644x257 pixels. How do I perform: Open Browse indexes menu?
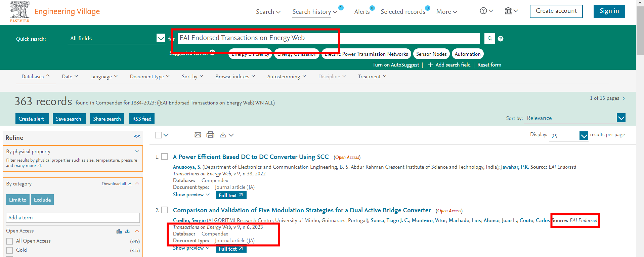(x=235, y=77)
